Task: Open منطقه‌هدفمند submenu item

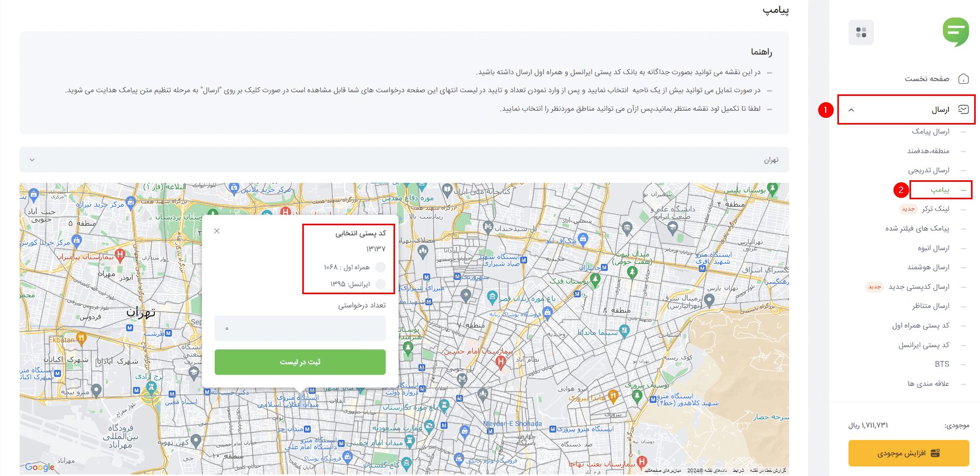Action: pos(928,151)
